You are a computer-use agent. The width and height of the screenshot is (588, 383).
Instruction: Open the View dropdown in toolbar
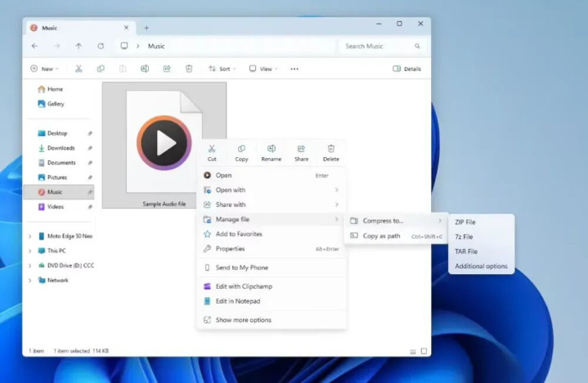(x=263, y=69)
